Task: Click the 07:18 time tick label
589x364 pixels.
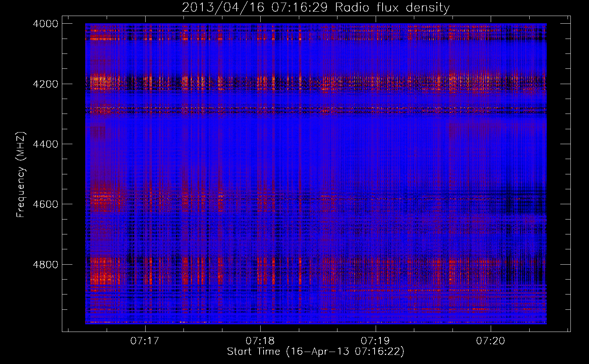Action: pyautogui.click(x=260, y=341)
